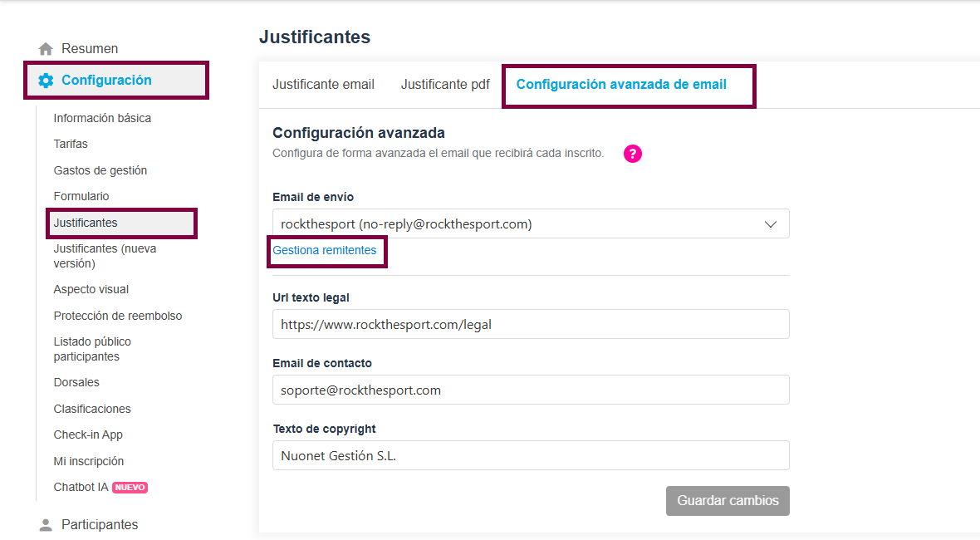Click the Texto de copyright field
980x540 pixels.
[530, 455]
